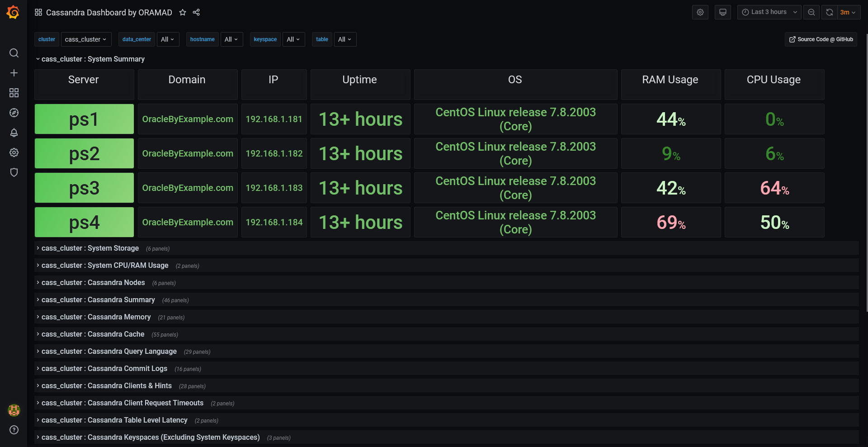The height and width of the screenshot is (447, 868).
Task: Open dashboard grid icon beside title
Action: (x=38, y=12)
